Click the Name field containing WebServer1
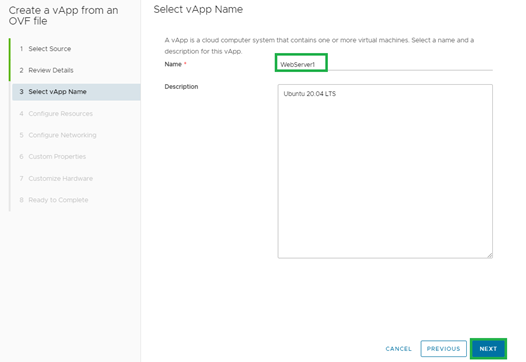This screenshot has height=362, width=526. pyautogui.click(x=385, y=64)
